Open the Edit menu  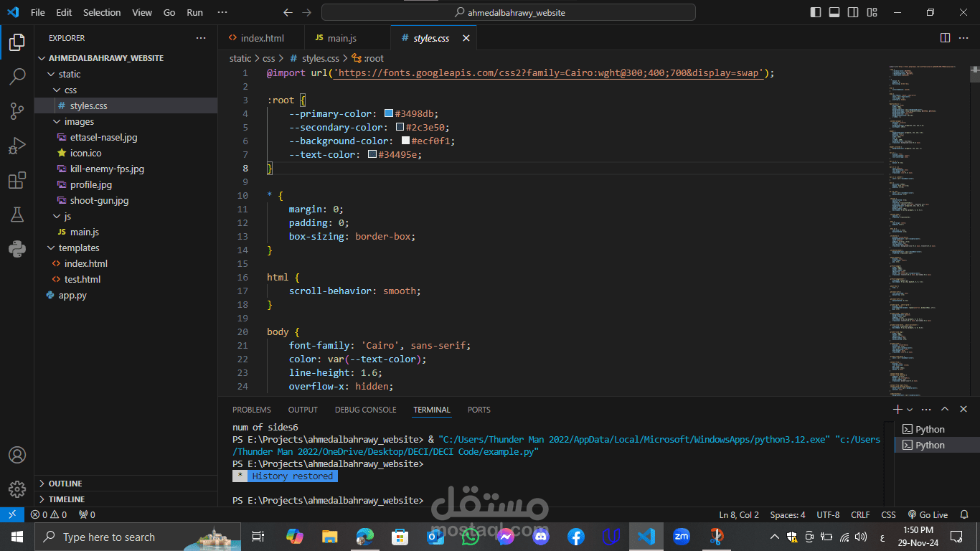point(64,12)
